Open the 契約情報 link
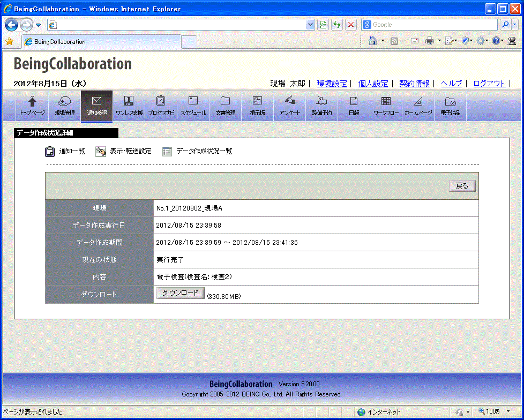Image resolution: width=524 pixels, height=420 pixels. click(414, 84)
